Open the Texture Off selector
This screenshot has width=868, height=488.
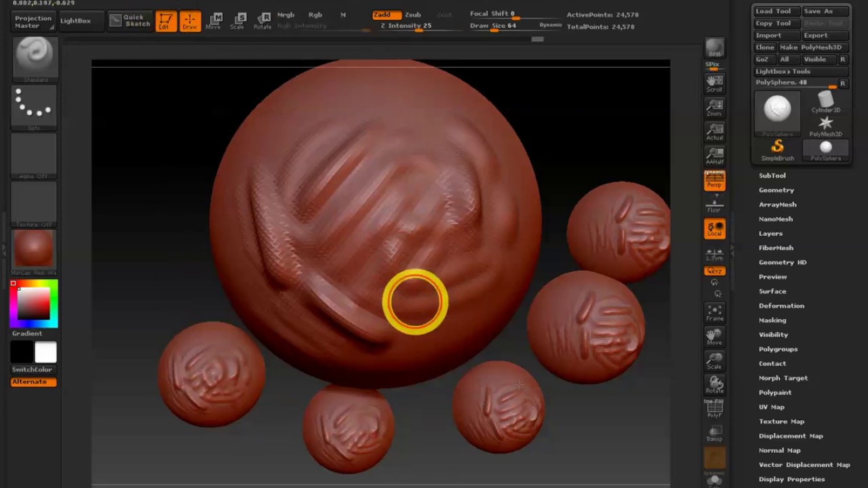34,205
